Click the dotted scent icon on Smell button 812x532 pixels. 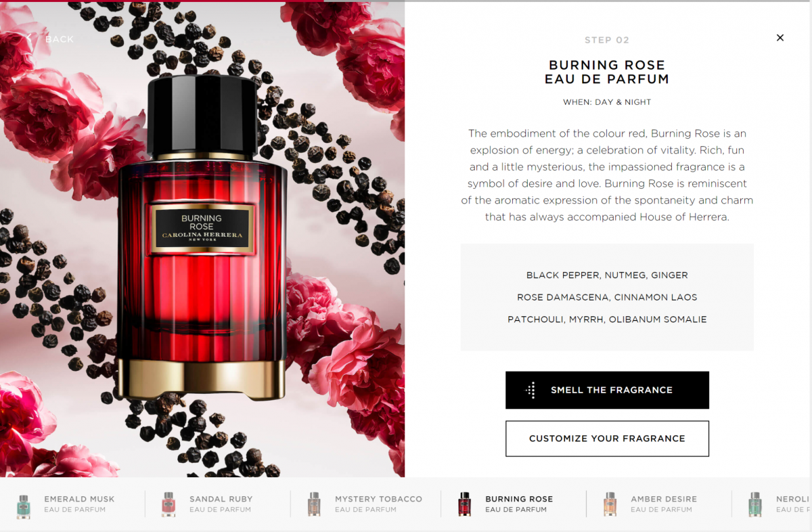(x=531, y=390)
